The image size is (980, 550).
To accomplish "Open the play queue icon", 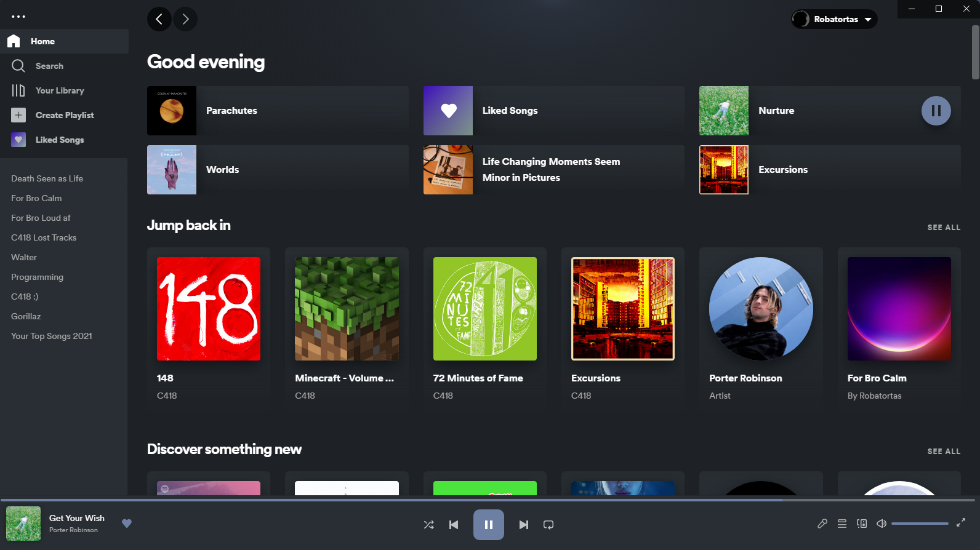I will 842,524.
